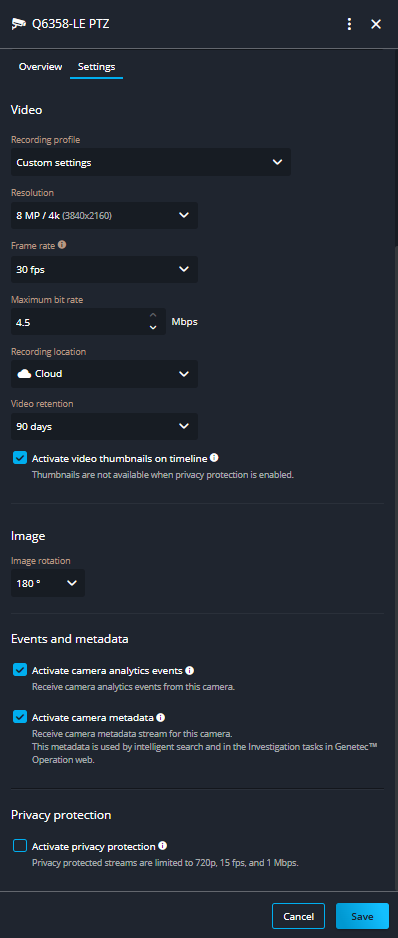Open the Recording location dropdown

(x=104, y=374)
